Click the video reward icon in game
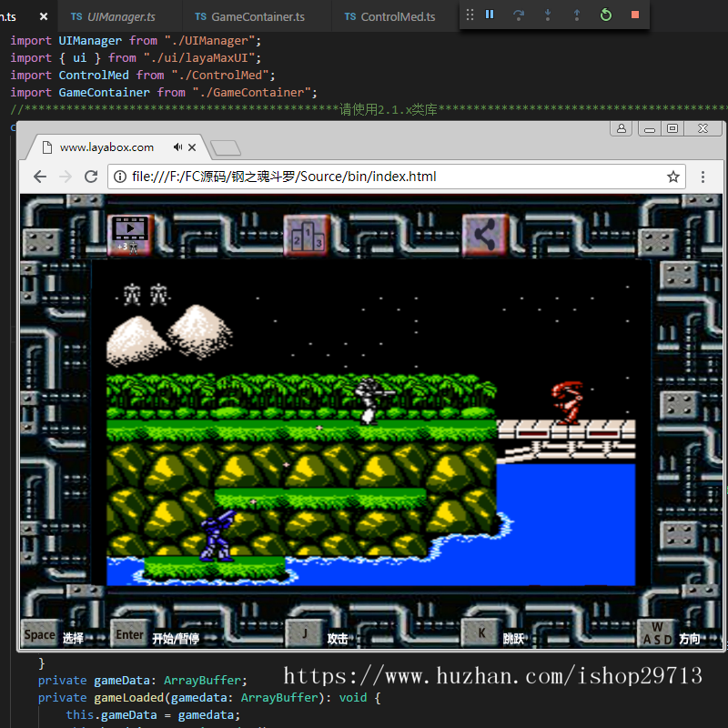Image resolution: width=728 pixels, height=728 pixels. coord(130,235)
